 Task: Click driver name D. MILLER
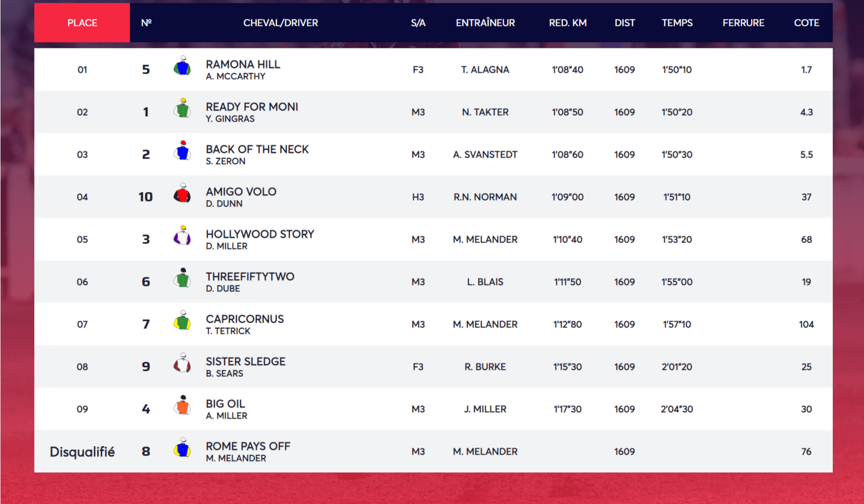(x=227, y=246)
